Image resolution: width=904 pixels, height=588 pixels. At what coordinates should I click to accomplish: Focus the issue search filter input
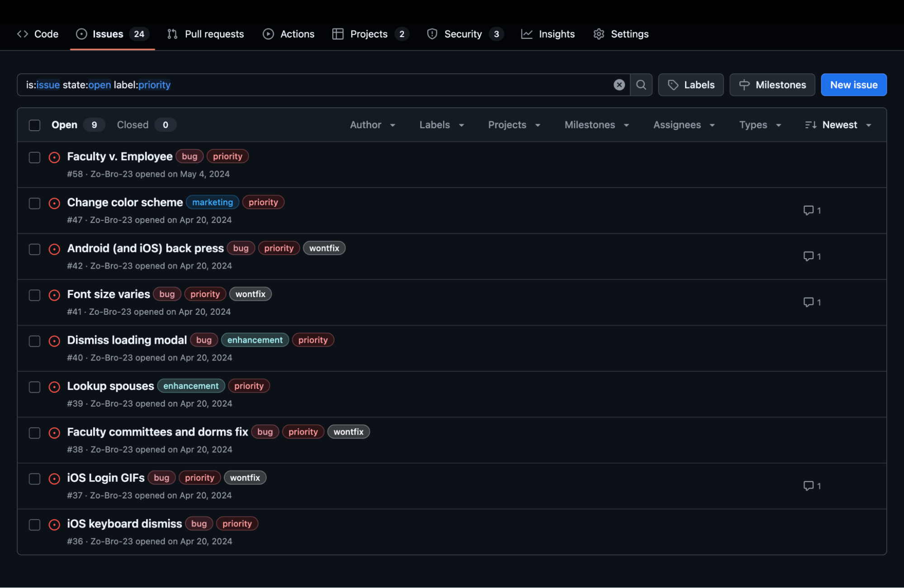[x=362, y=85]
